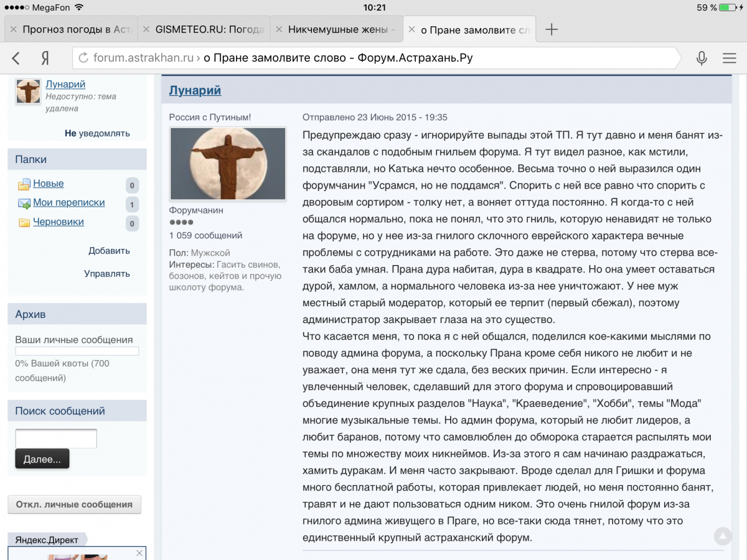
Task: Click the Черновики folder icon
Action: tap(24, 223)
